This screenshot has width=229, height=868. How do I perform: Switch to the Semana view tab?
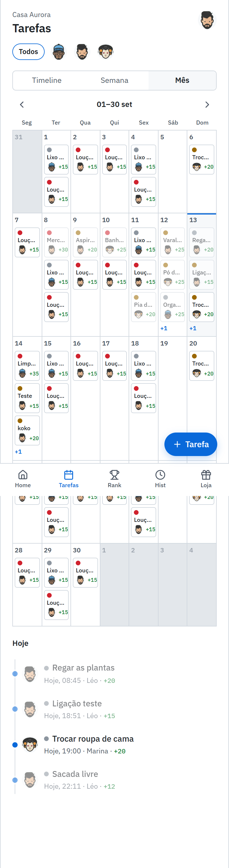114,80
